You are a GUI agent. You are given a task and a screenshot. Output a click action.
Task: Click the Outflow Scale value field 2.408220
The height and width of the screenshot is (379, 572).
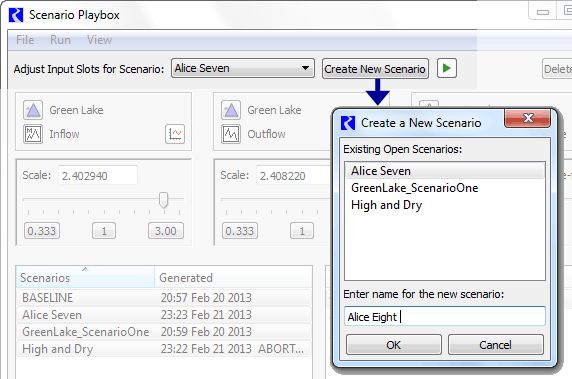(x=294, y=176)
